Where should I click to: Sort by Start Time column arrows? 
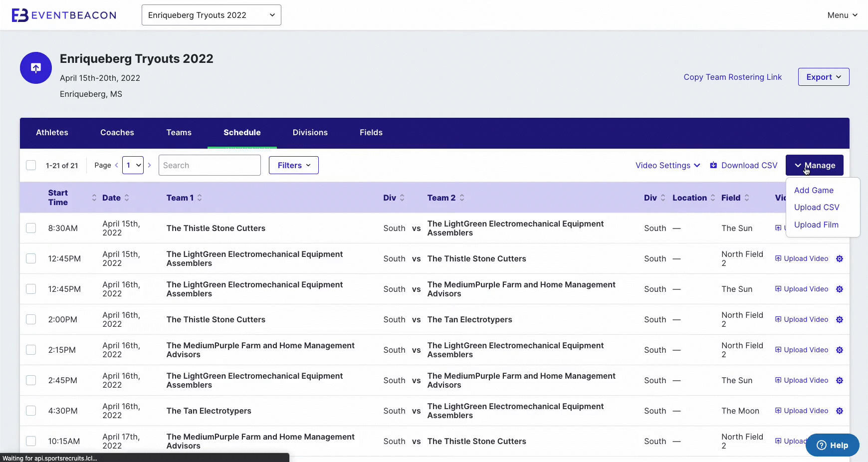click(94, 198)
